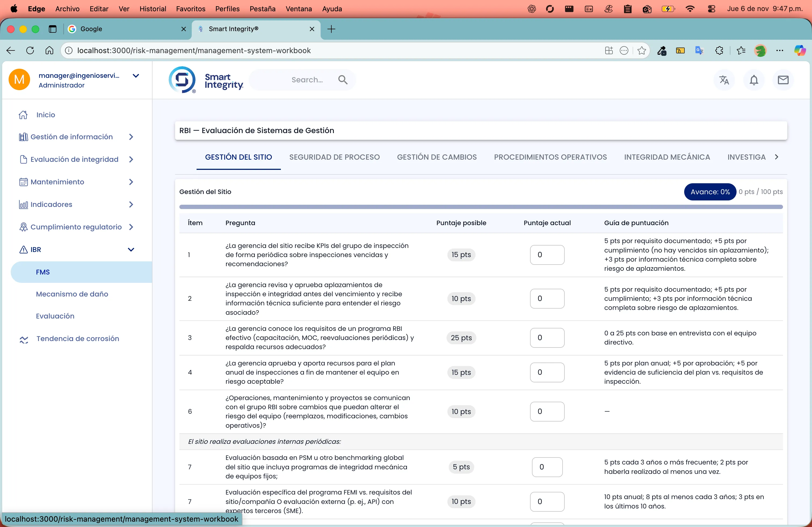This screenshot has height=527, width=812.
Task: Click the Wi-Fi icon in menu bar
Action: coord(690,9)
